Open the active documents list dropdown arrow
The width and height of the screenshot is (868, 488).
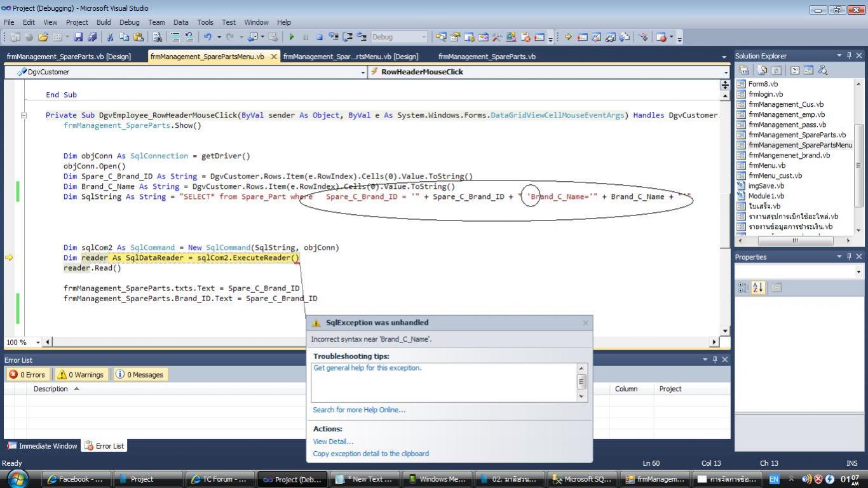(724, 57)
